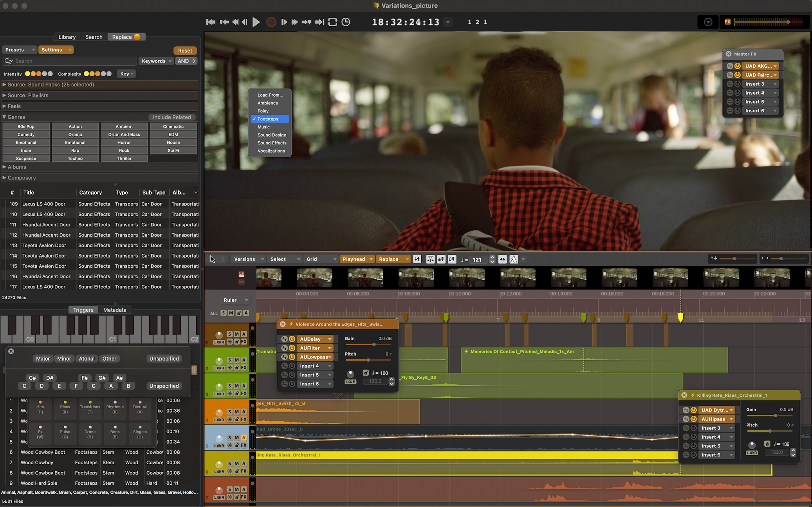Choose Sound Design from the popup menu
The height and width of the screenshot is (507, 812).
pos(272,135)
